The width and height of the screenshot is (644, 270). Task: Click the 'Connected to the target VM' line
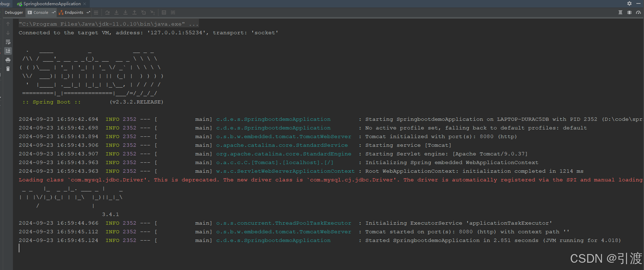pyautogui.click(x=148, y=33)
